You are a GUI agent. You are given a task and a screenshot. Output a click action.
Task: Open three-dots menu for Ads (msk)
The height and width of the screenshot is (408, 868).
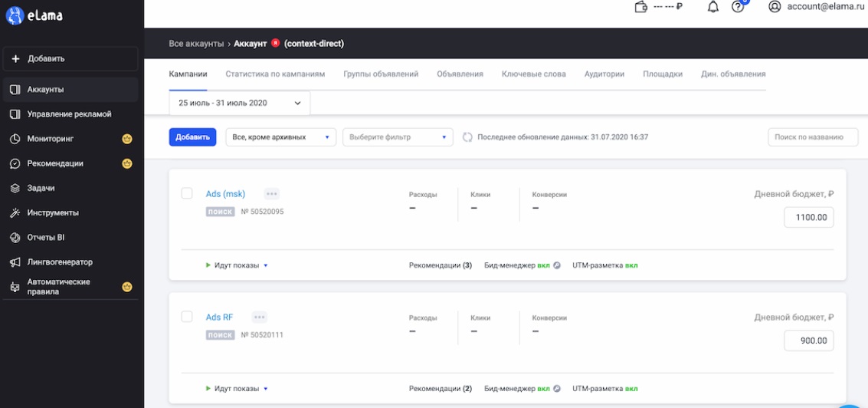271,193
